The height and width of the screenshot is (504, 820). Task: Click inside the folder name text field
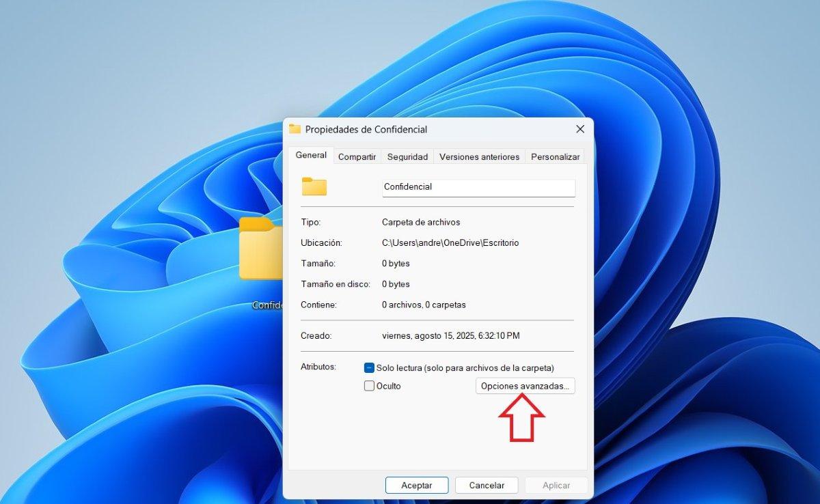tap(478, 187)
